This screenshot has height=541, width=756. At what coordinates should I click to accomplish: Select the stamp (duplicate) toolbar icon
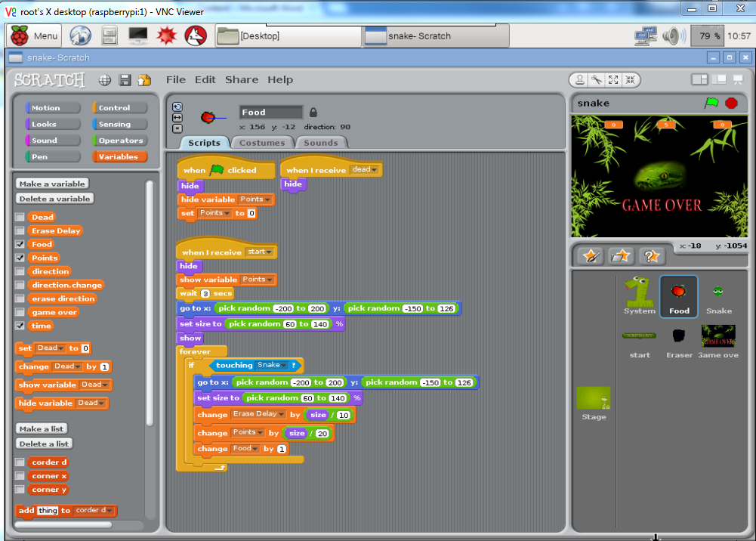pos(579,80)
